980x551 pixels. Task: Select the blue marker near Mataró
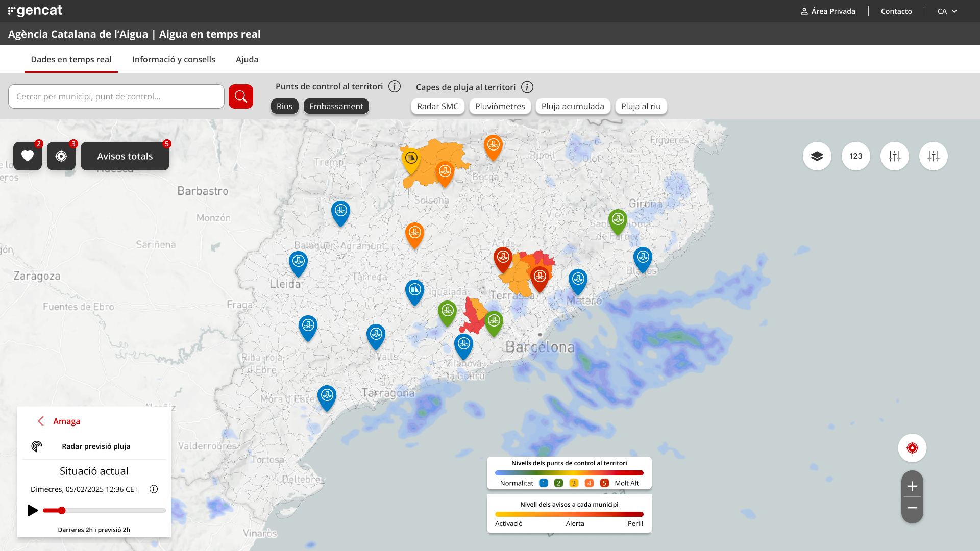click(x=578, y=281)
